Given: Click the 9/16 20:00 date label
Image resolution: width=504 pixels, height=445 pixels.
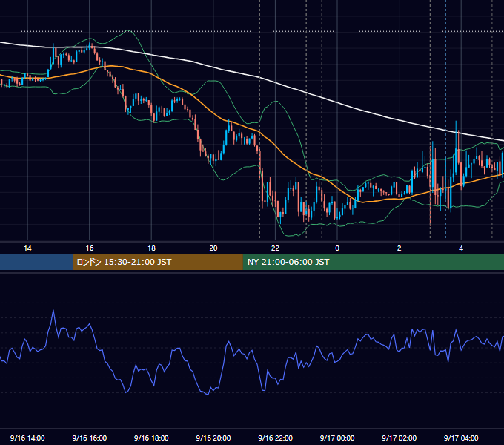Looking at the screenshot, I should (x=213, y=438).
